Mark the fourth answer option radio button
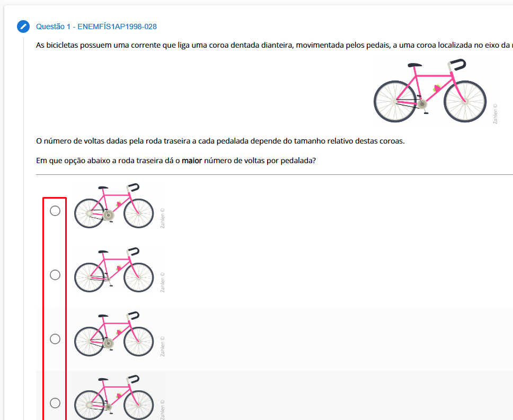This screenshot has width=513, height=420. point(55,403)
